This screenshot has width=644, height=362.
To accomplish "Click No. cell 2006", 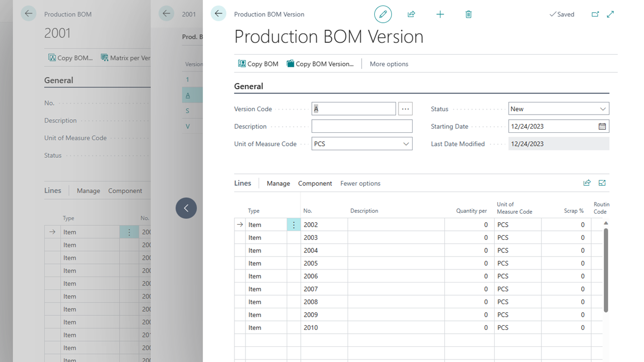I will coord(324,276).
